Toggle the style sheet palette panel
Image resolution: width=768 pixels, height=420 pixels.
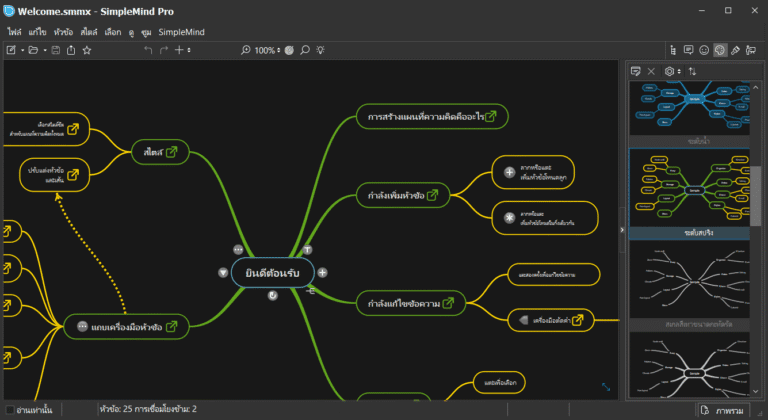(x=720, y=50)
